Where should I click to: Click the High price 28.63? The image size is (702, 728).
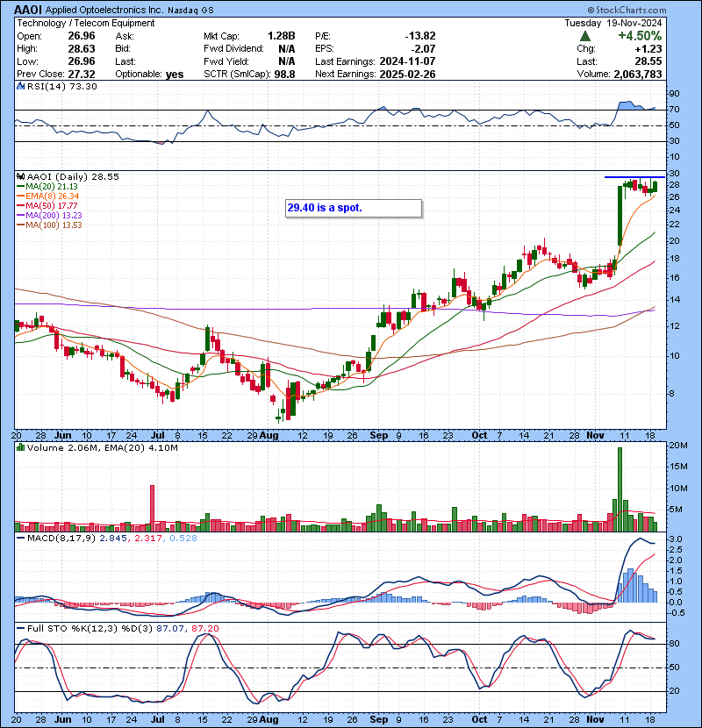coord(82,49)
